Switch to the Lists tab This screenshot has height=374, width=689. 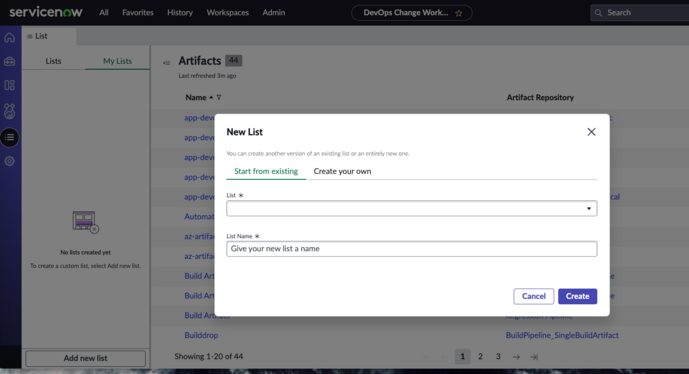point(53,61)
